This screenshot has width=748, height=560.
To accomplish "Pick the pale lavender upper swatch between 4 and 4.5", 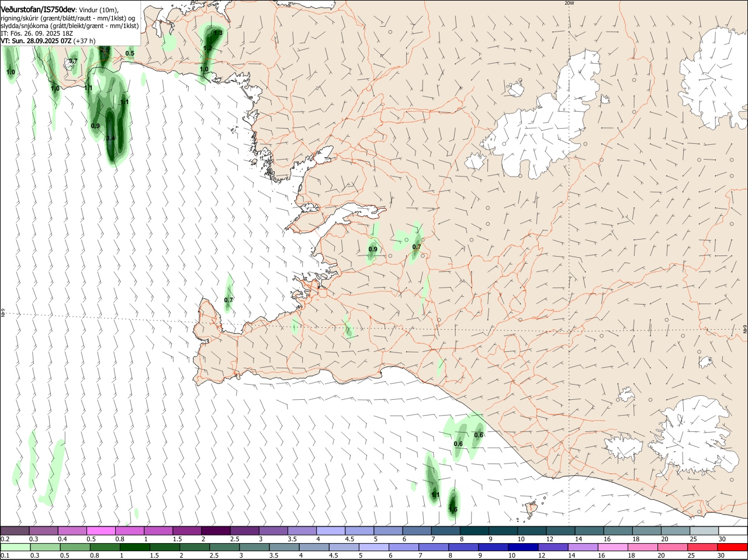I will pyautogui.click(x=330, y=531).
